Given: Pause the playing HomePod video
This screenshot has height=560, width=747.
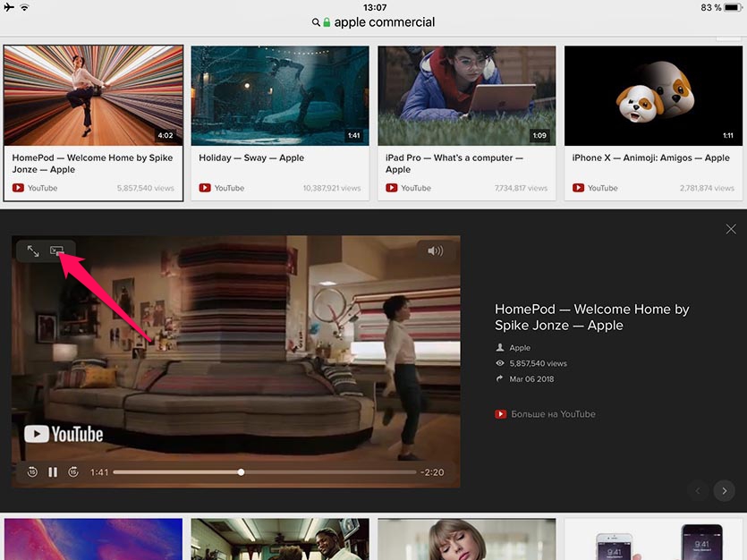Looking at the screenshot, I should click(53, 472).
